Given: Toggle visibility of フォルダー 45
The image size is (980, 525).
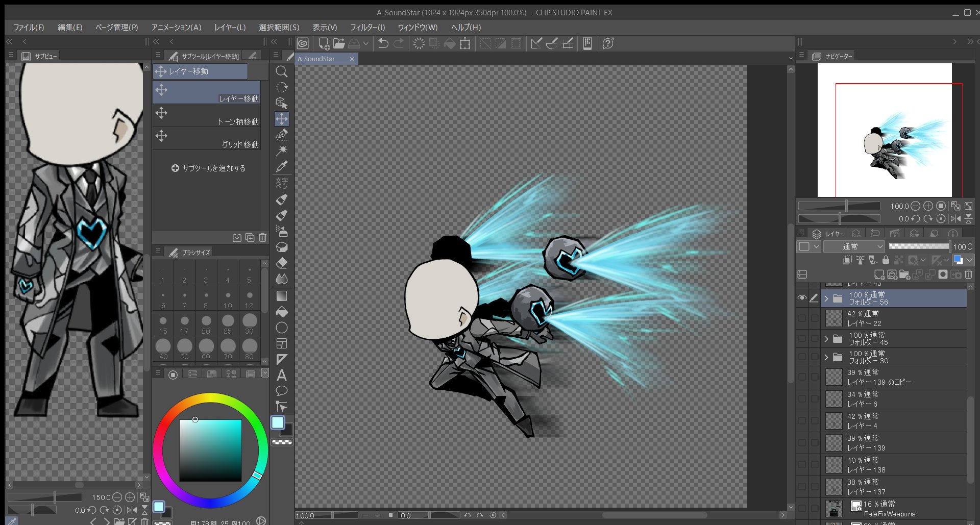Looking at the screenshot, I should (x=802, y=339).
